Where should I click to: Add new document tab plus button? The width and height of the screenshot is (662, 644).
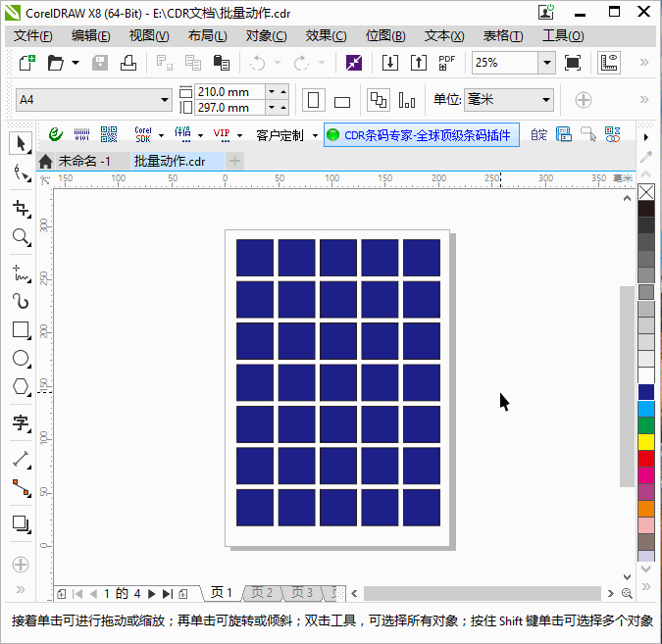pyautogui.click(x=234, y=161)
